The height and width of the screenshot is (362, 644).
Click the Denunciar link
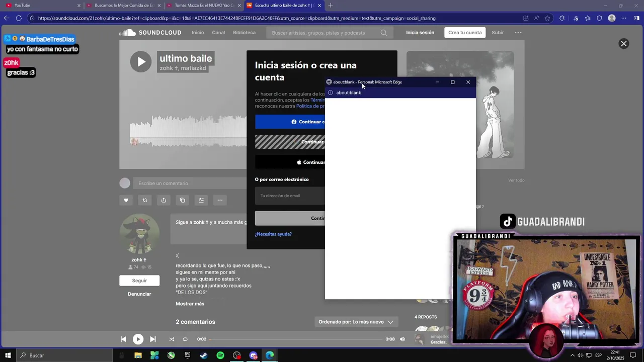click(x=139, y=294)
